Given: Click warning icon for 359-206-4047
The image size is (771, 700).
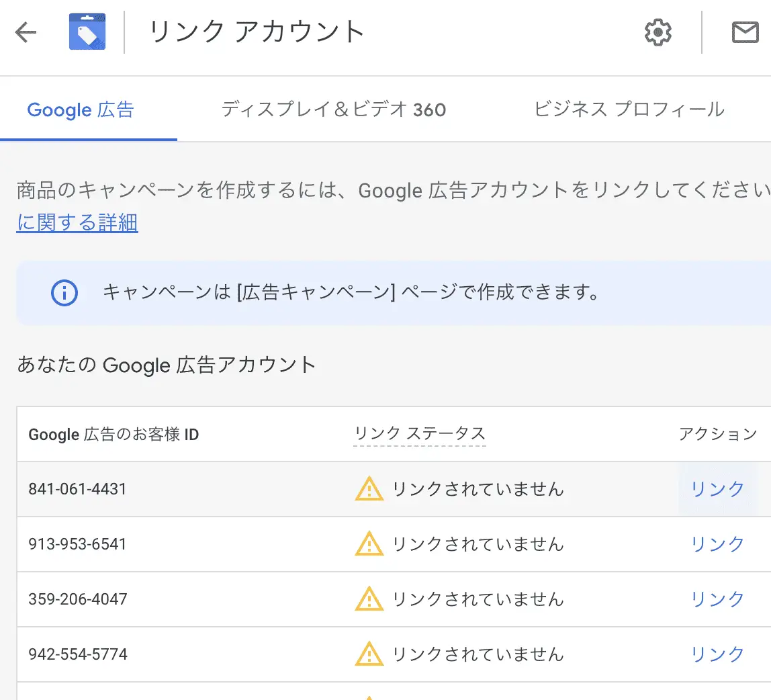Looking at the screenshot, I should (369, 599).
